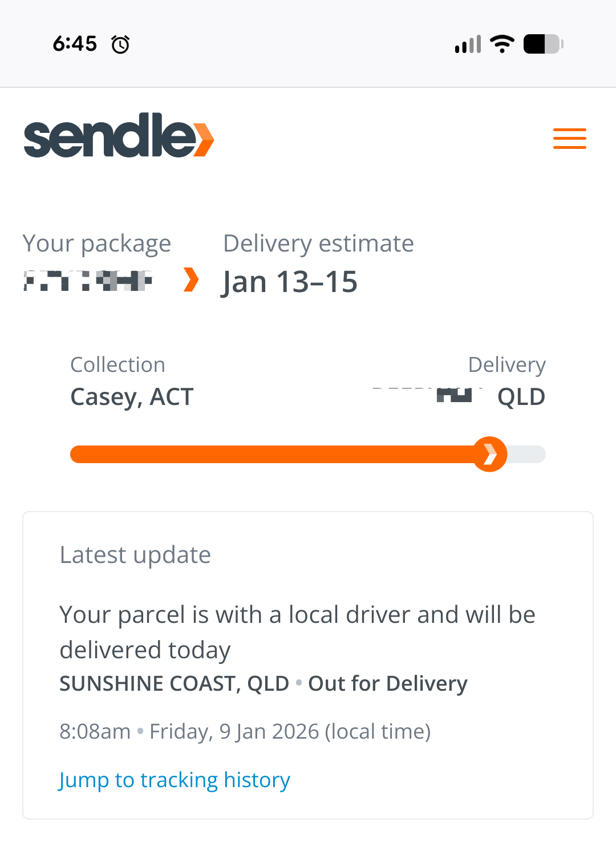Click SUNSHINE COAST, QLD location text
616x855 pixels.
tap(174, 683)
